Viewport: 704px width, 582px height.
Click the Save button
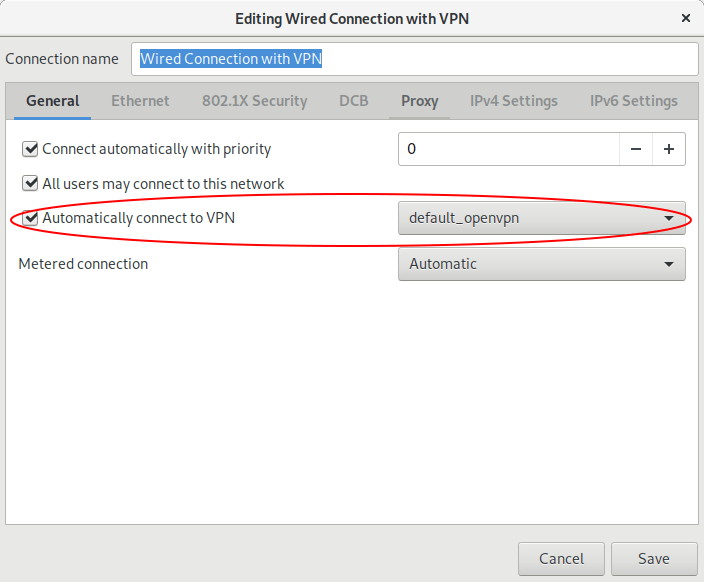(x=654, y=559)
